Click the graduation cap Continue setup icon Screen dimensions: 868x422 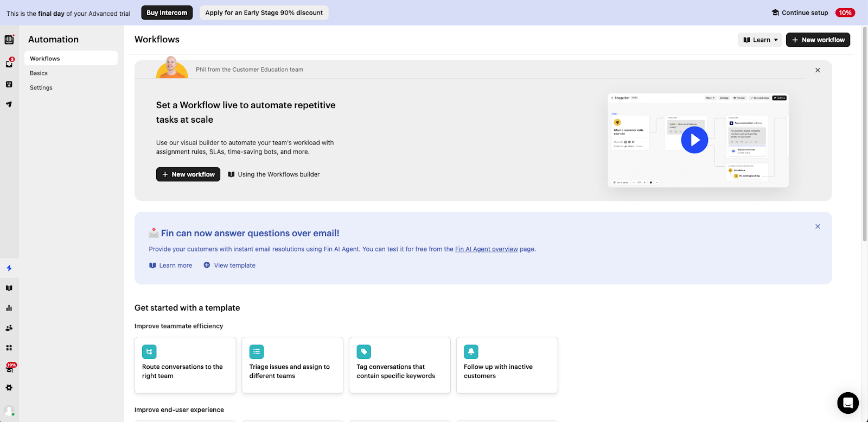click(x=775, y=12)
